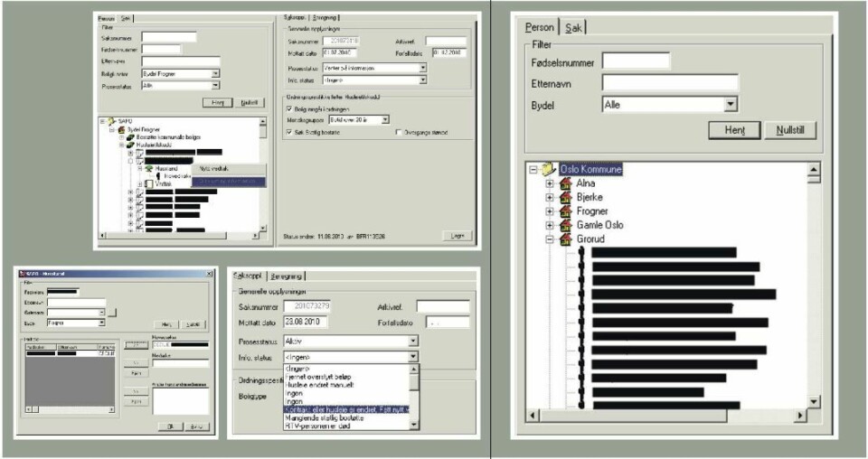Click the house icon beside Frogner in Oslo Kommune tree
Screen dimensions: 868x459
[x=566, y=211]
